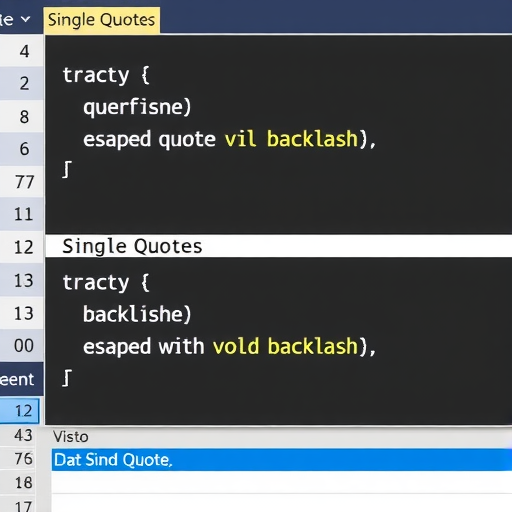Click the yellow 'vil backlash' text
Image resolution: width=512 pixels, height=512 pixels.
click(x=291, y=139)
